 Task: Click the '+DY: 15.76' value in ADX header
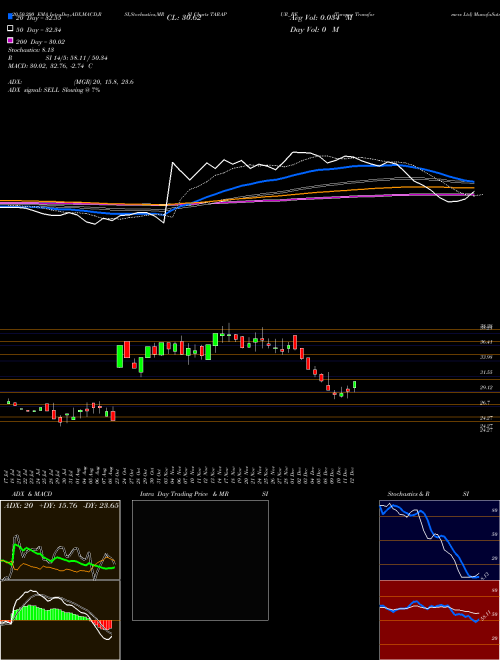(58, 505)
